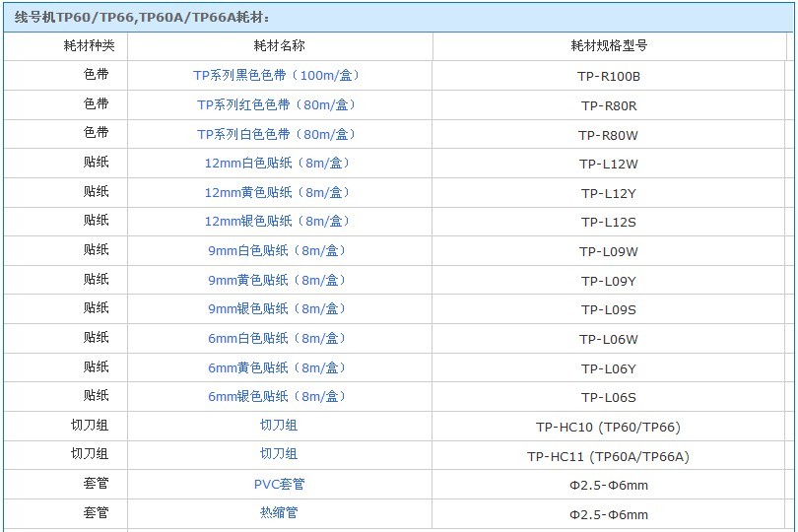Select model text TP-L09S

609,310
